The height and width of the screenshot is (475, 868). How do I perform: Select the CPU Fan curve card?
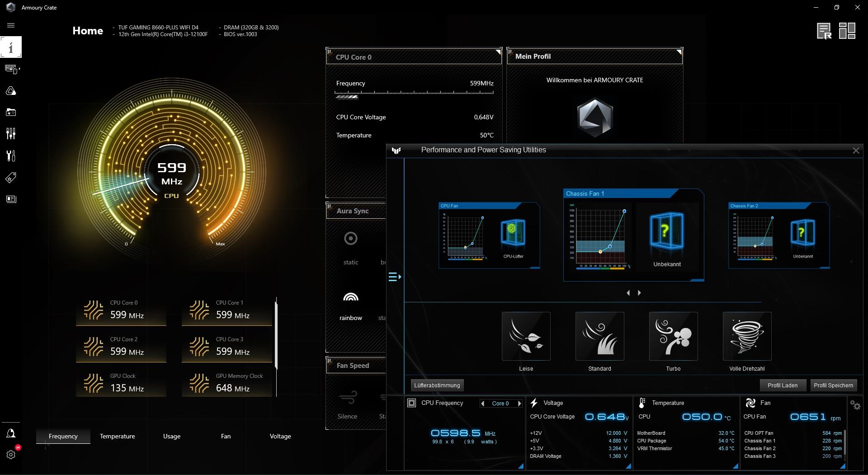[489, 235]
